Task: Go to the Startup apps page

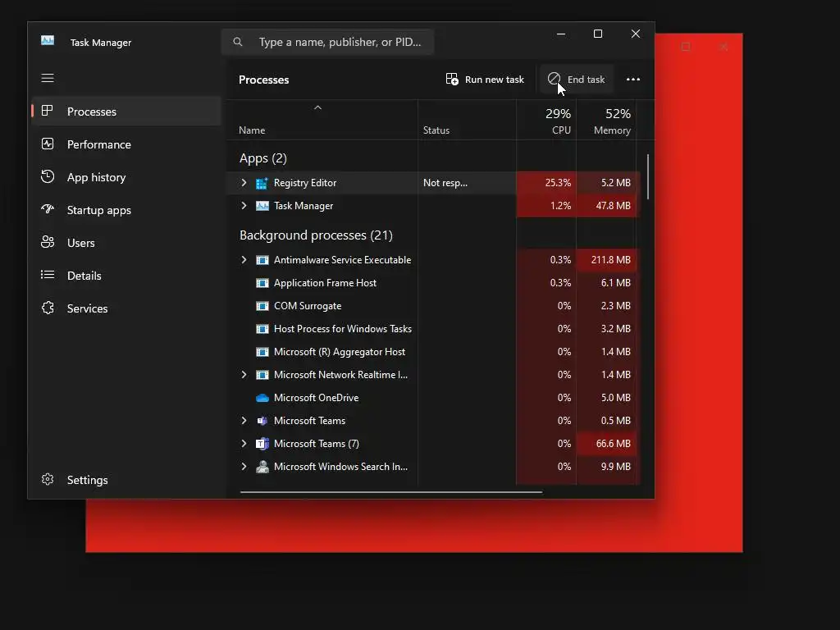Action: click(x=126, y=210)
